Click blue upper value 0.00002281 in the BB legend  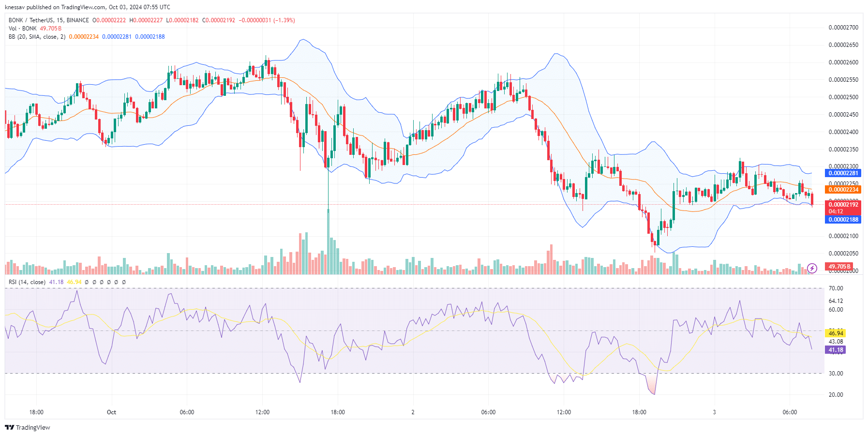117,37
